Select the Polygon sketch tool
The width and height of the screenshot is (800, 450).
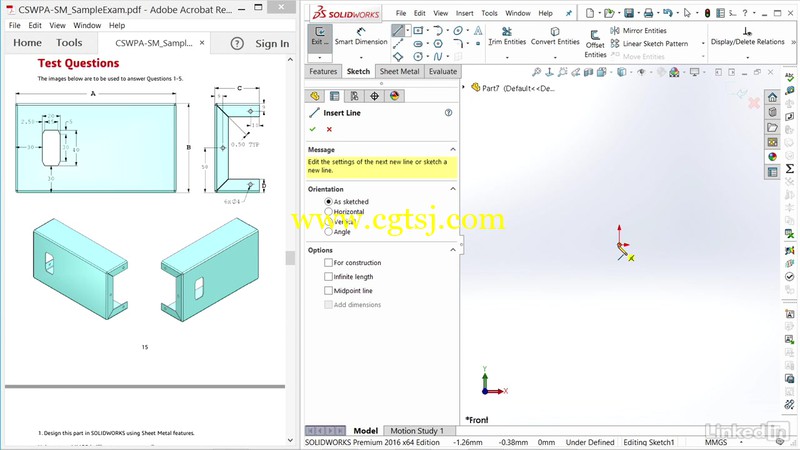pos(438,44)
